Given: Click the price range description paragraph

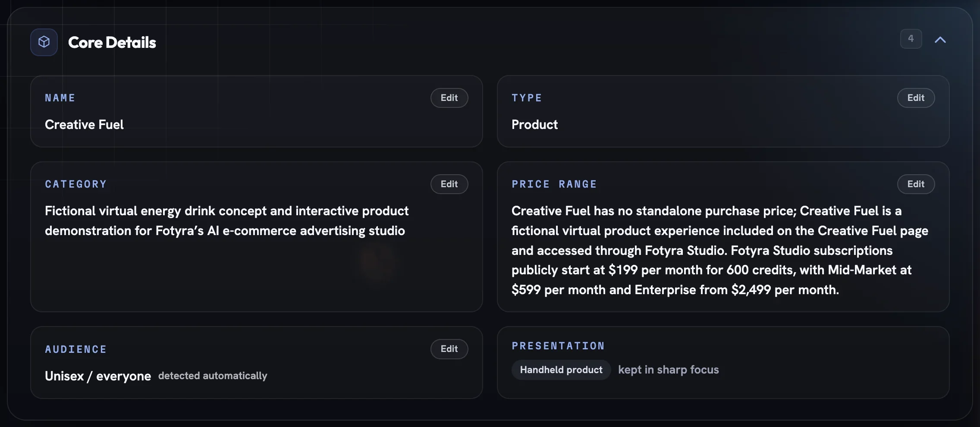Looking at the screenshot, I should click(x=719, y=250).
